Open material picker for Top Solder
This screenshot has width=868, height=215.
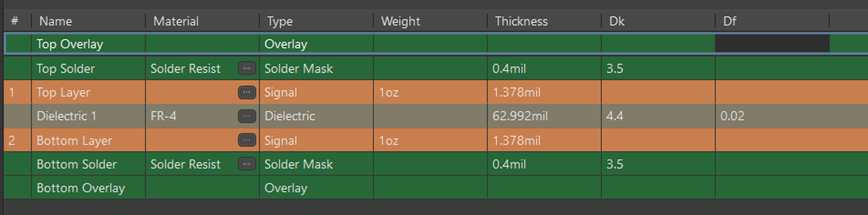pos(247,68)
